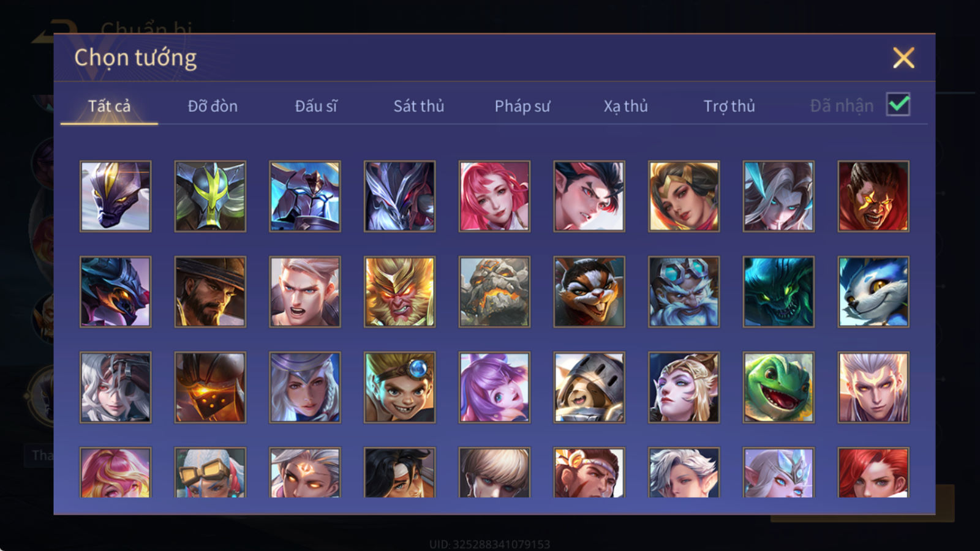Image resolution: width=980 pixels, height=551 pixels.
Task: Open the Sát thủ tab
Action: coord(419,106)
